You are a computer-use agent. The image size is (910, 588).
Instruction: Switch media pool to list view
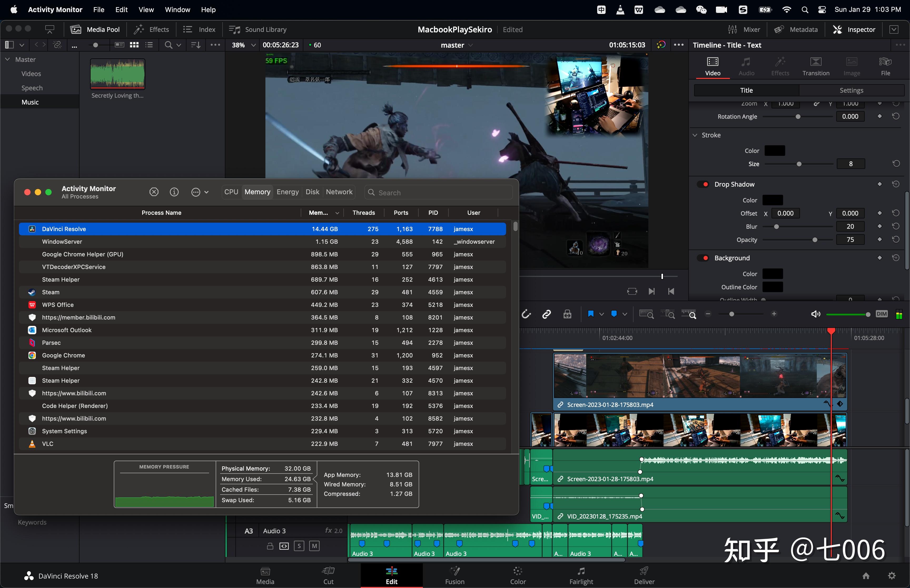click(149, 45)
